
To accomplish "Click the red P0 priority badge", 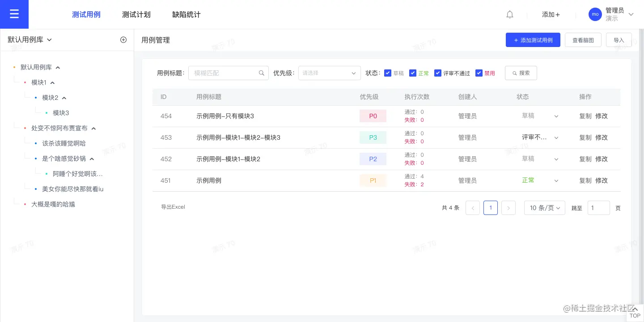I will tap(373, 116).
